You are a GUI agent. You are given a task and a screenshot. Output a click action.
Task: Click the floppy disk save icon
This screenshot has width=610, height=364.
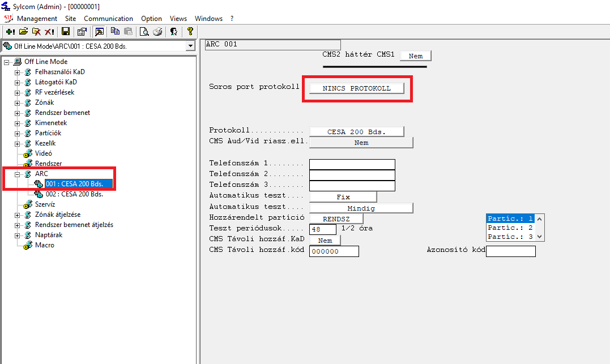(x=66, y=32)
